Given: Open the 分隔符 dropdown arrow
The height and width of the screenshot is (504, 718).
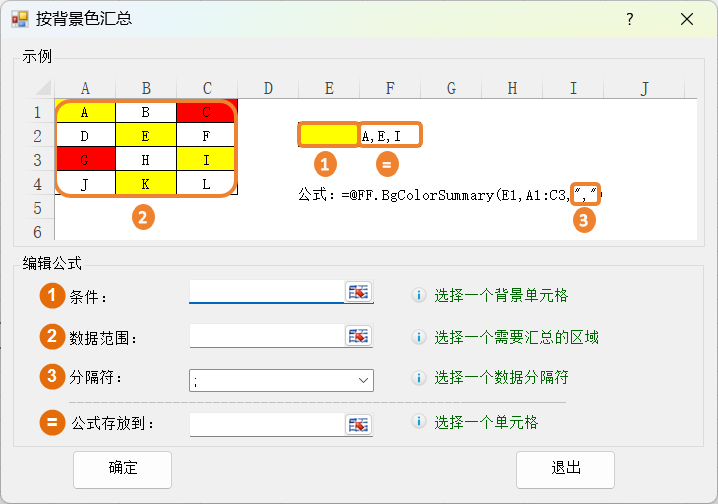Looking at the screenshot, I should coord(362,380).
